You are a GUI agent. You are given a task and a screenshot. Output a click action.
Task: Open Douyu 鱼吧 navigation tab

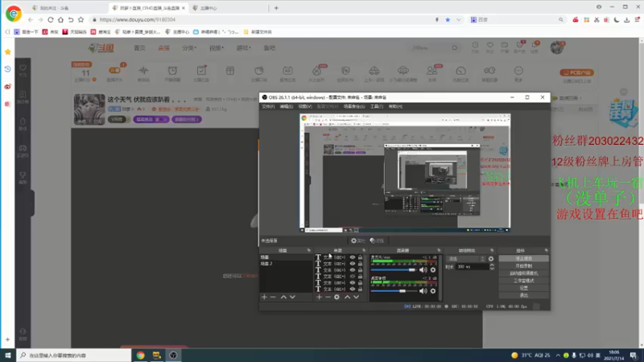tap(270, 48)
